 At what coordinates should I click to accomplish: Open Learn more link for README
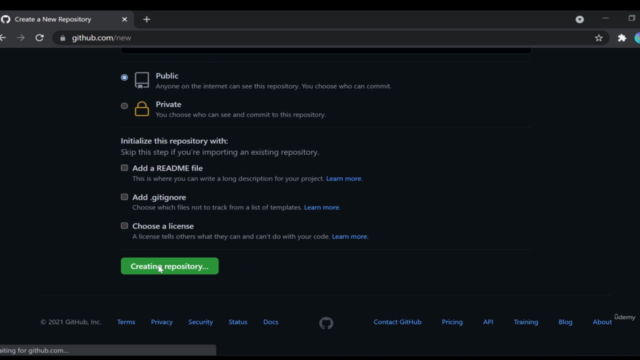click(x=344, y=178)
